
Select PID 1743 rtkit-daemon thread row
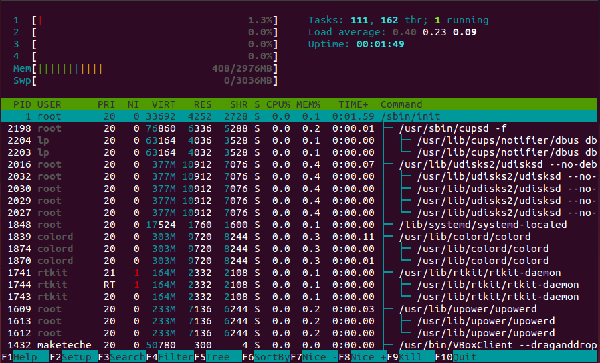click(299, 297)
